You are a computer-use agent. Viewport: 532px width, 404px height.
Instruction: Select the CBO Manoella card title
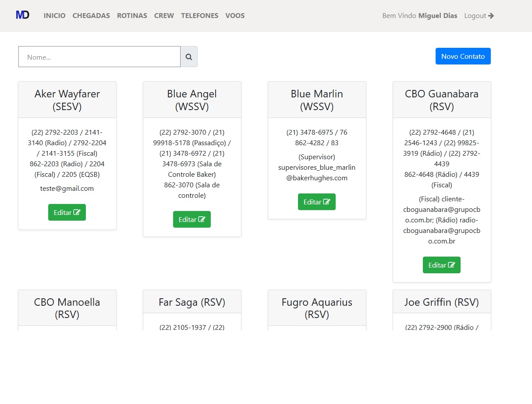[x=67, y=308]
